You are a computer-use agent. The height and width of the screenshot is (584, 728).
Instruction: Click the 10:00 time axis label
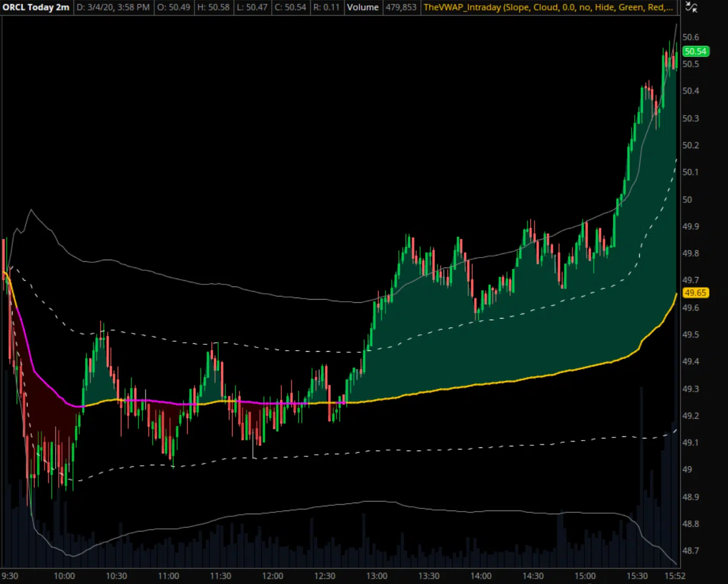(x=64, y=576)
